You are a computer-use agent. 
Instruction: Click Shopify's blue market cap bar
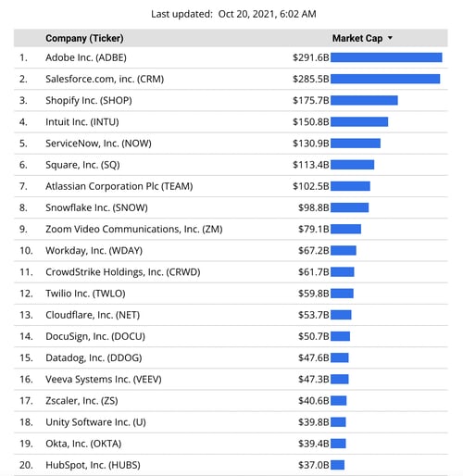(364, 100)
